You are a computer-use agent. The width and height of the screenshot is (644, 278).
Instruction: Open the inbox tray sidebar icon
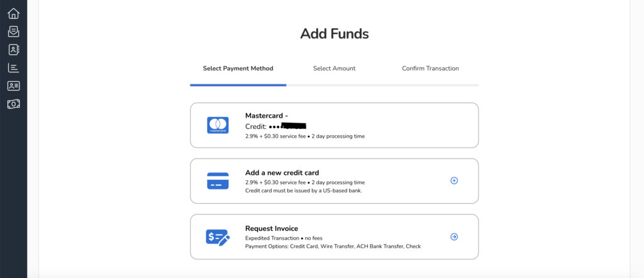pyautogui.click(x=13, y=31)
